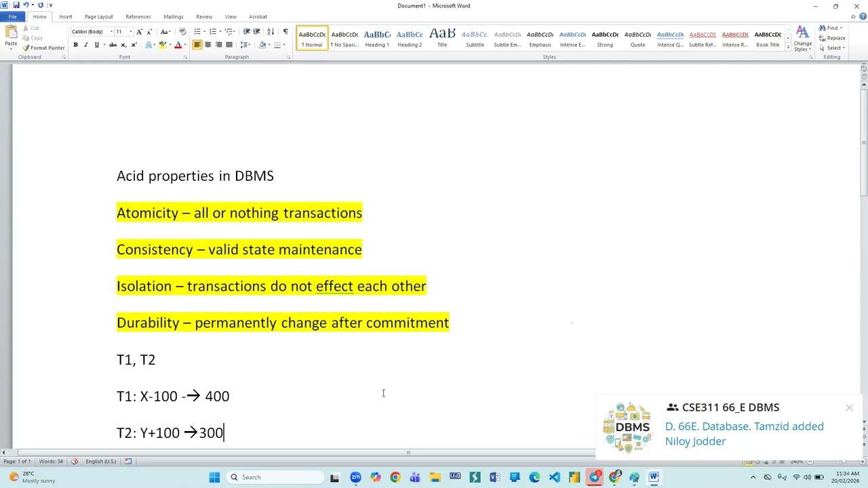Screen dimensions: 868x488
Task: Toggle strikethrough formatting
Action: click(x=113, y=45)
